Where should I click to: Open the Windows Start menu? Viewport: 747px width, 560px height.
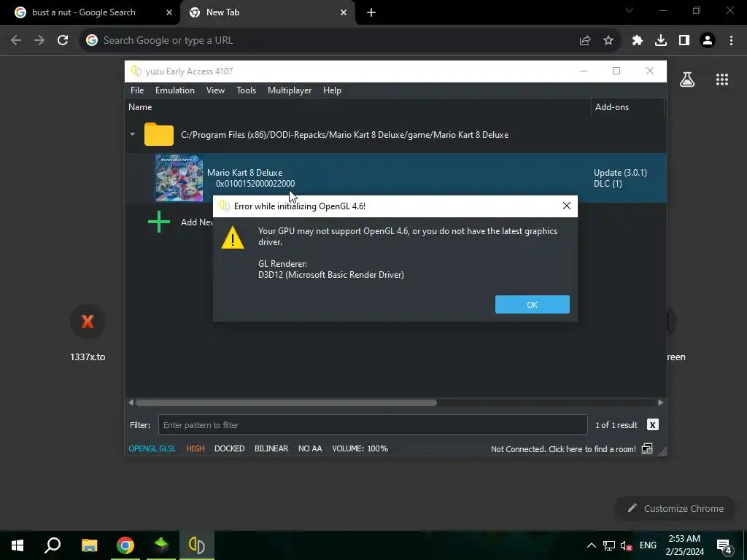click(x=18, y=545)
